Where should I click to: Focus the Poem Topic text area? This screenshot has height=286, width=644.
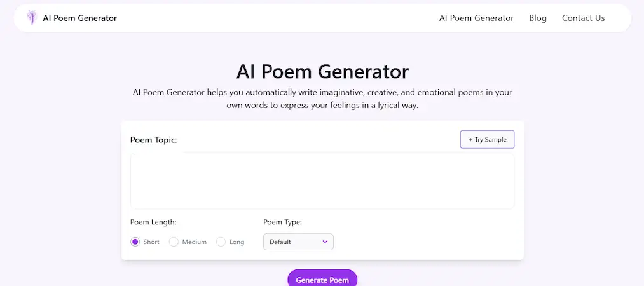click(x=322, y=181)
